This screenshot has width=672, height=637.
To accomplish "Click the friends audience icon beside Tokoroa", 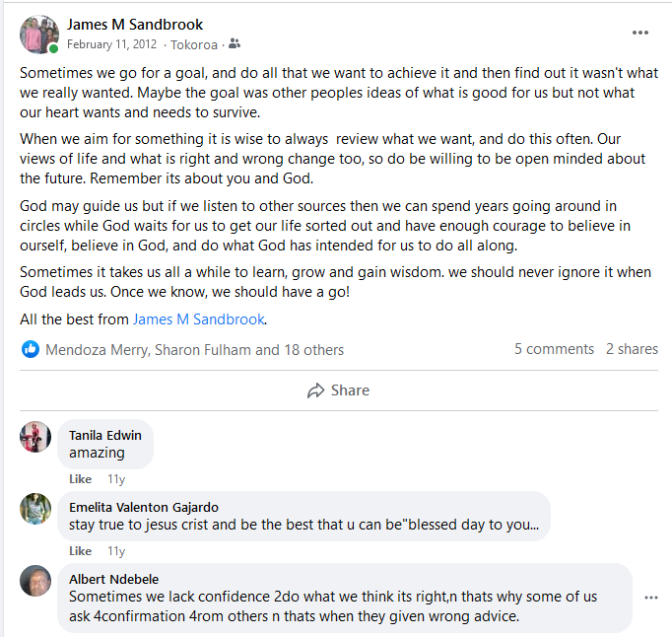I will (235, 44).
